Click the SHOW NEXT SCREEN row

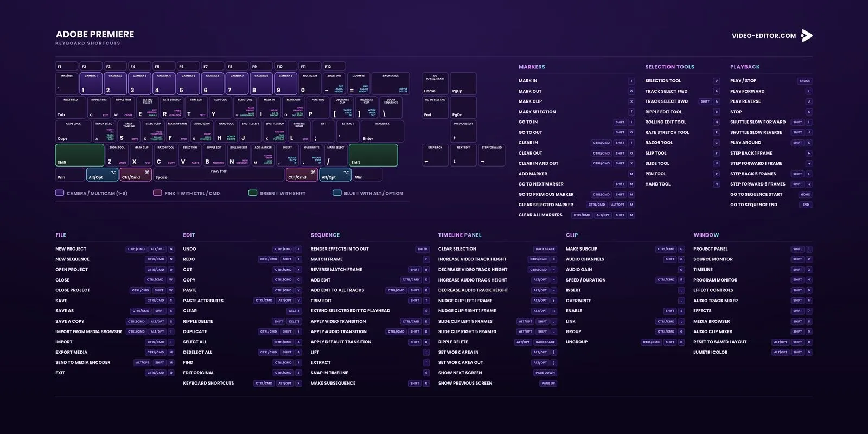click(497, 373)
